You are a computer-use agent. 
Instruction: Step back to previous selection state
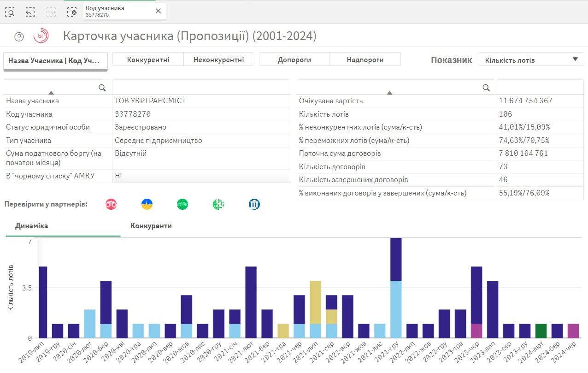[x=30, y=12]
